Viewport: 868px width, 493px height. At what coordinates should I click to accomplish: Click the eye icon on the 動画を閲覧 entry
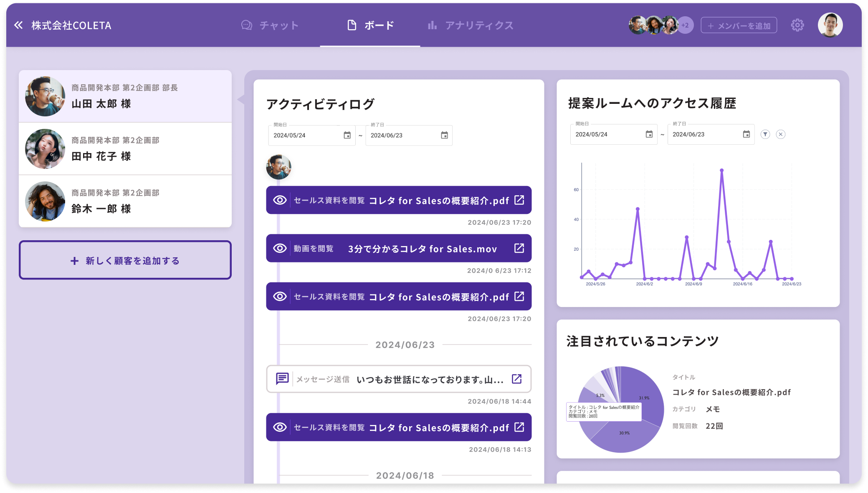pos(280,249)
